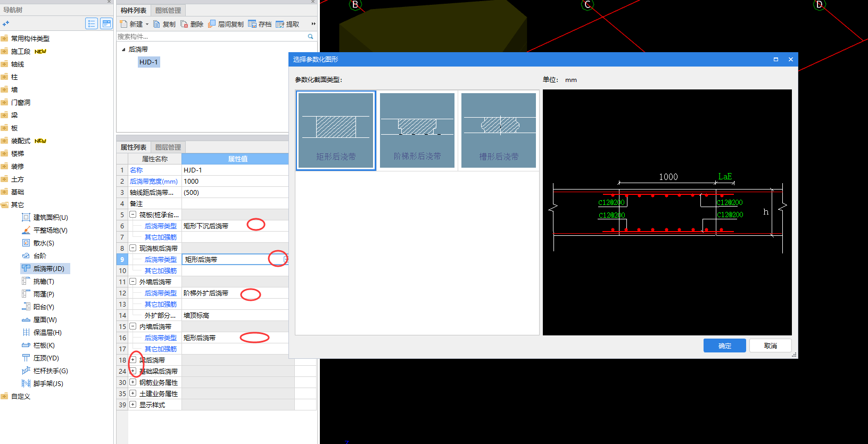Image resolution: width=868 pixels, height=444 pixels.
Task: Choose the 阶梯形后浇带 section thumbnail
Action: [x=417, y=130]
